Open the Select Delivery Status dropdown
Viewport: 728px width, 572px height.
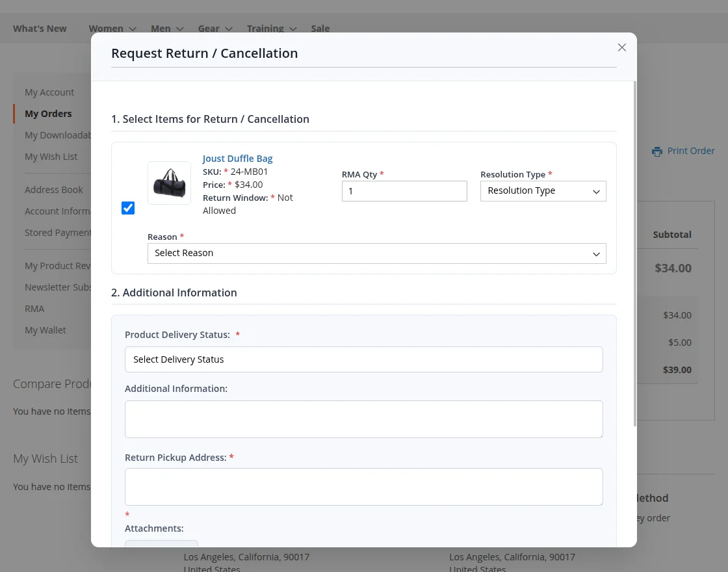363,359
